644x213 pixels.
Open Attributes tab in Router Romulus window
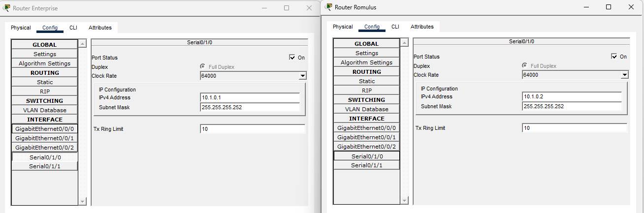click(x=422, y=27)
